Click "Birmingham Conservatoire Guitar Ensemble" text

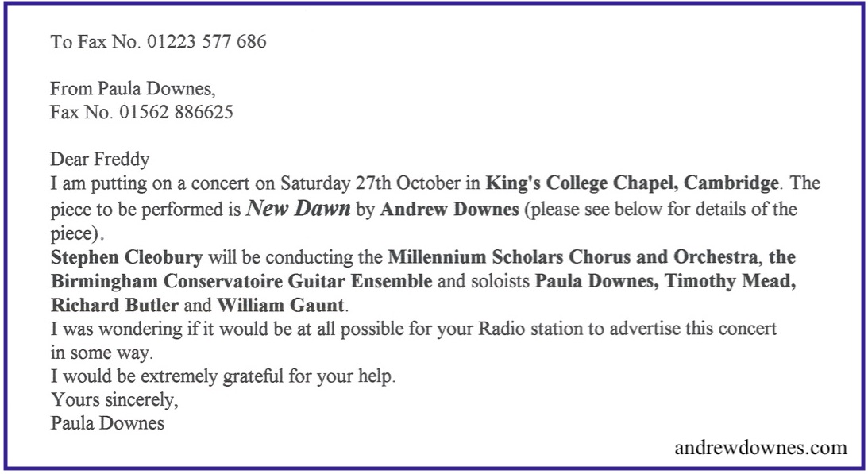tap(241, 281)
